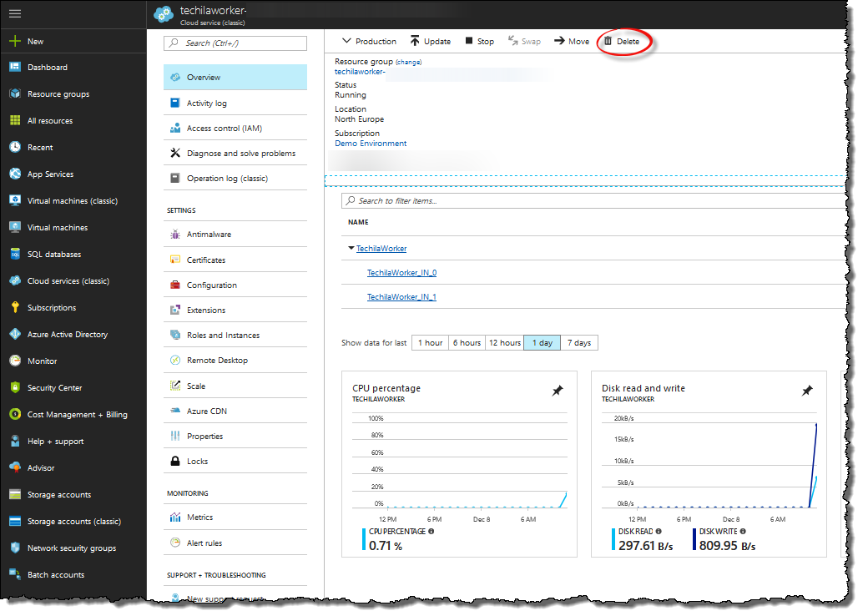The image size is (863, 616).
Task: Stop the cloud service
Action: tap(479, 41)
